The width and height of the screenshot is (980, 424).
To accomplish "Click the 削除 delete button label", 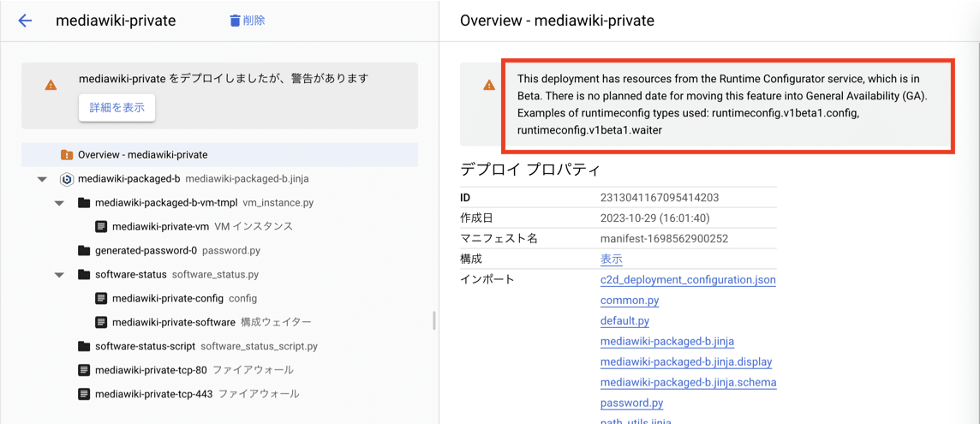I will tap(254, 21).
